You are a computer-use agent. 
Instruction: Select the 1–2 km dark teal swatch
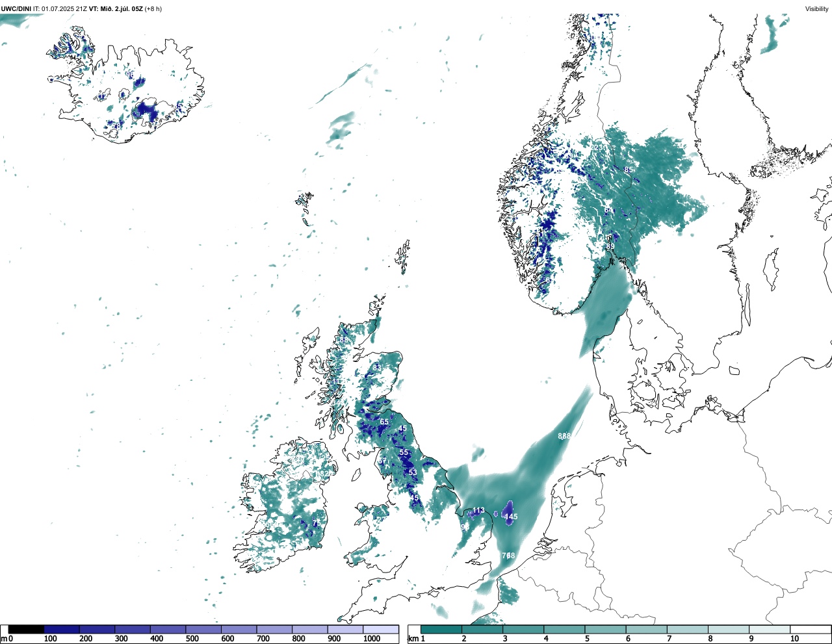[x=441, y=630]
